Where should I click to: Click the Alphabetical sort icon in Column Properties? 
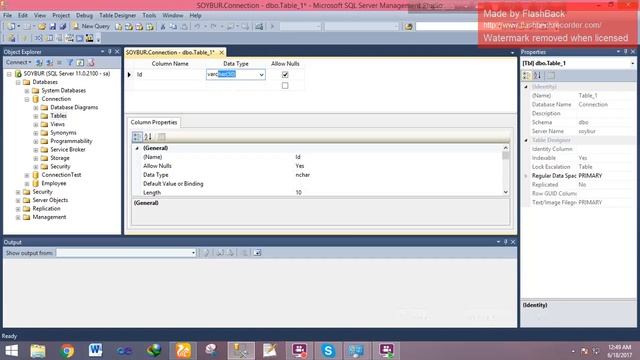(x=148, y=137)
